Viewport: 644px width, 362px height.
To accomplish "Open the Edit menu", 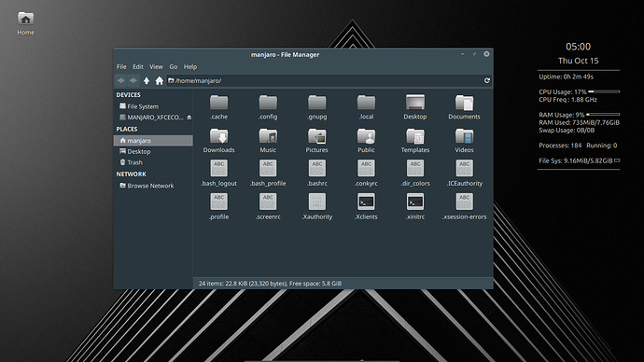I will tap(137, 66).
